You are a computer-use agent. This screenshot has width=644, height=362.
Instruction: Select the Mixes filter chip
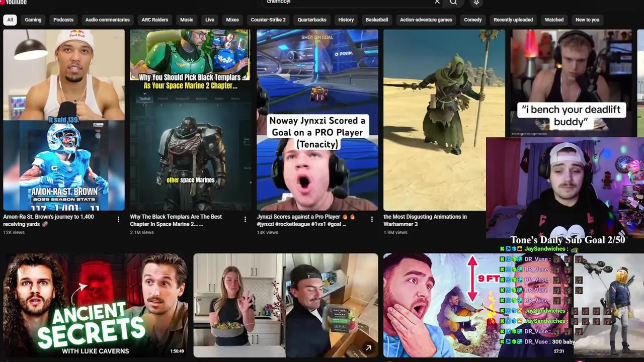232,20
